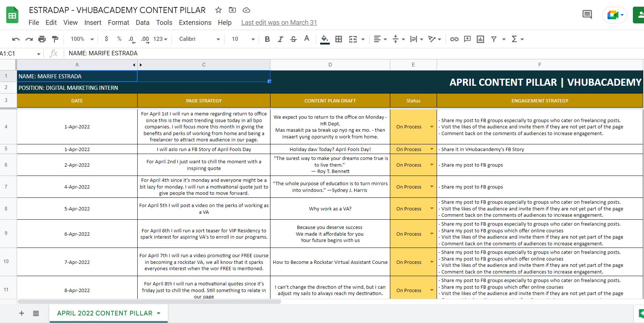Click the Move to folder icon
The width and height of the screenshot is (644, 324).
[x=232, y=10]
